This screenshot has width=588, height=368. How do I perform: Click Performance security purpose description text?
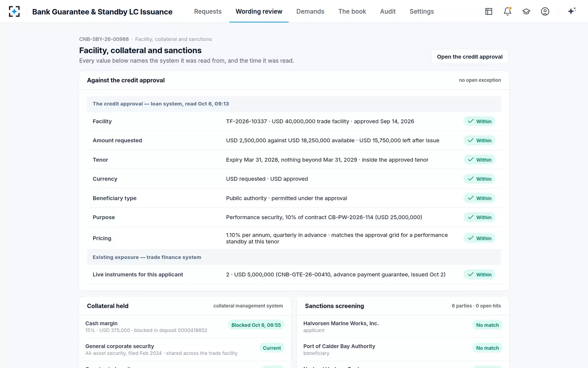(324, 218)
